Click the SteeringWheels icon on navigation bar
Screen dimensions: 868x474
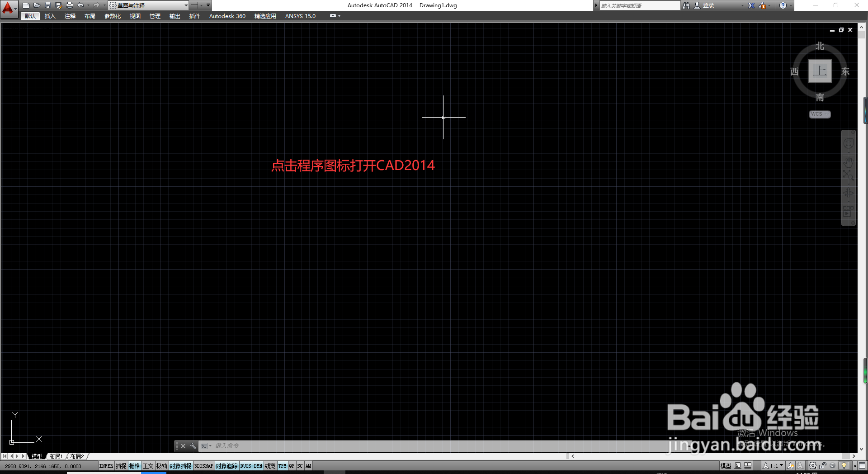[x=849, y=144]
